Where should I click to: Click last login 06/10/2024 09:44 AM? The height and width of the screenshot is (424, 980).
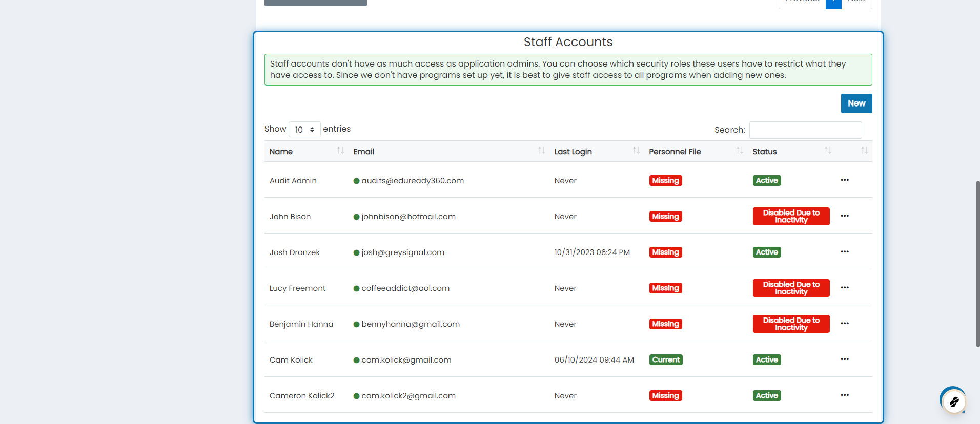point(594,360)
